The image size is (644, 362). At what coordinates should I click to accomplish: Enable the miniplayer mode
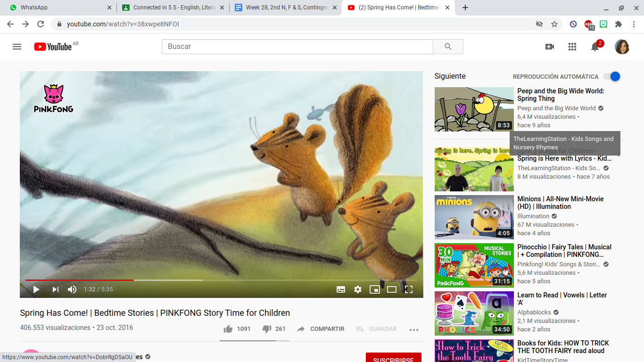(x=375, y=289)
